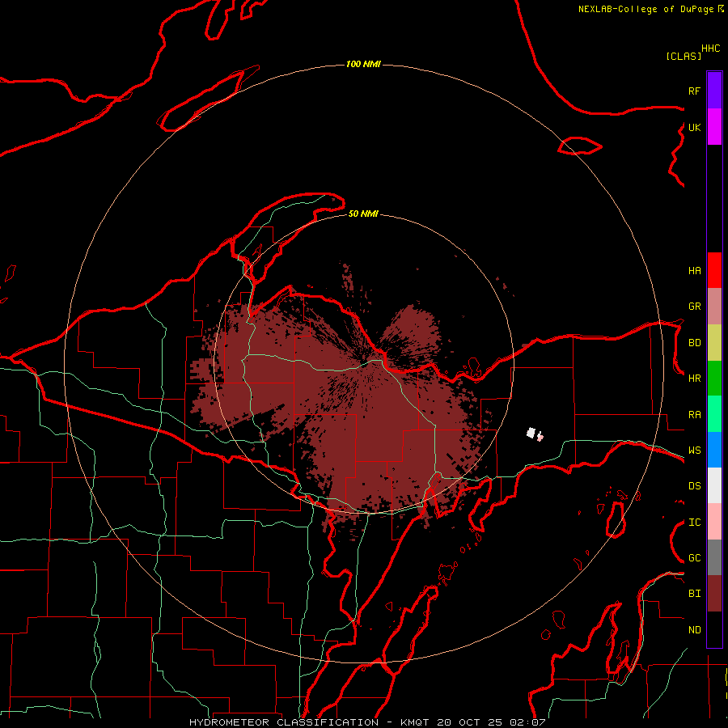Click the RA light green legend block

click(x=714, y=414)
